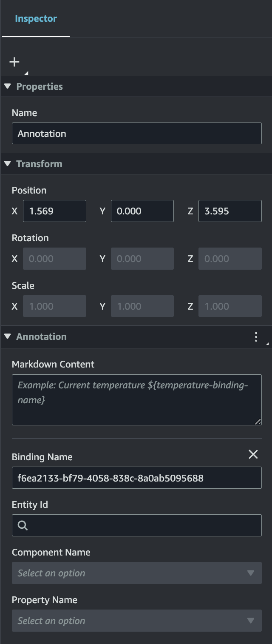Click the Markdown Content text area

click(x=136, y=399)
